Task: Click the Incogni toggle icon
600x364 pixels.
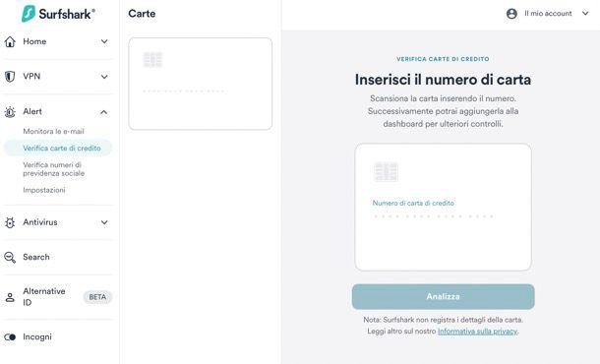Action: (10, 337)
